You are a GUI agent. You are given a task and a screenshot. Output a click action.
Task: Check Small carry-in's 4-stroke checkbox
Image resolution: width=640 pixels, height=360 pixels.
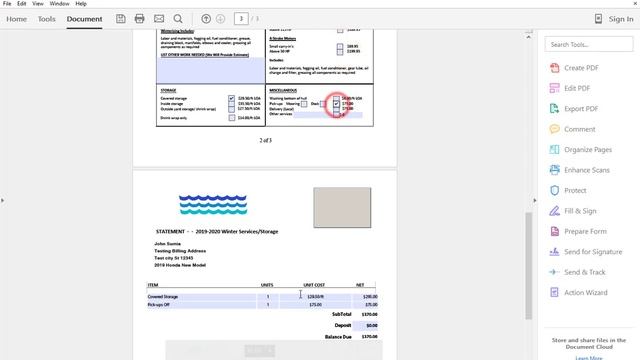[x=340, y=47]
